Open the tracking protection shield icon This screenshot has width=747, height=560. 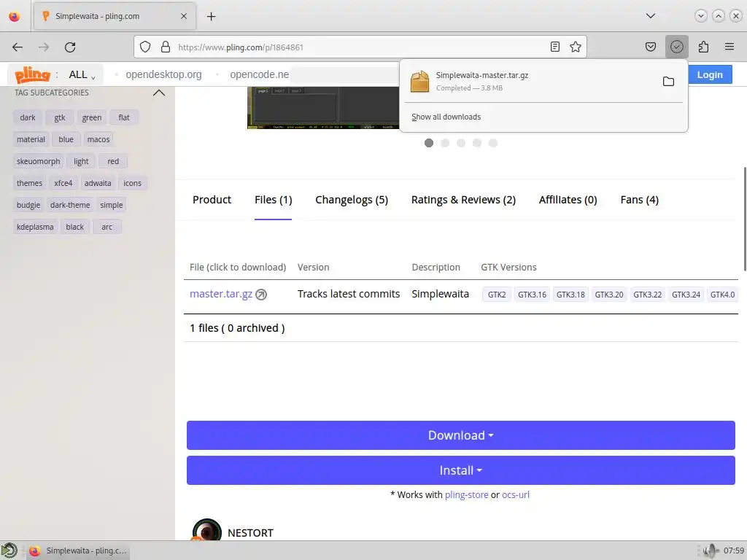pyautogui.click(x=145, y=47)
